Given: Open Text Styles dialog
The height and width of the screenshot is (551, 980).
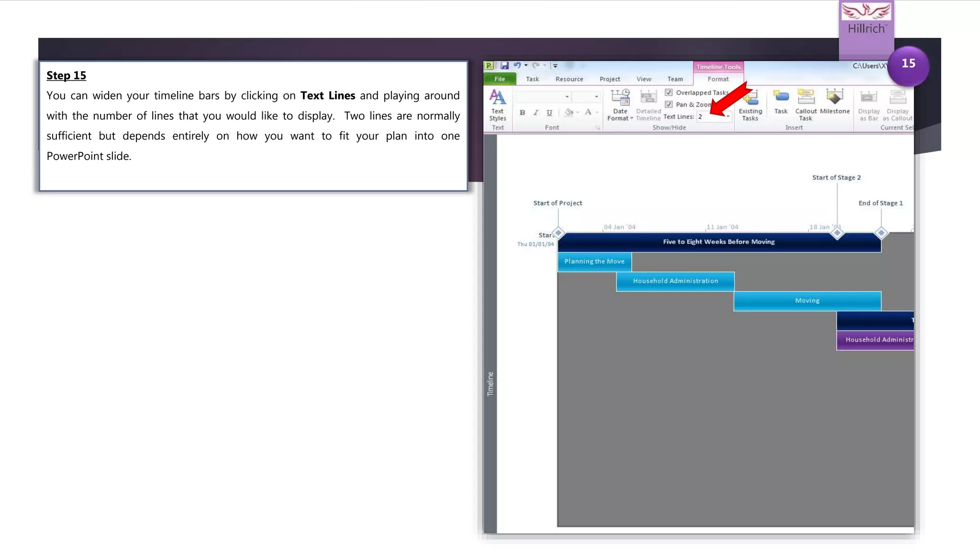Looking at the screenshot, I should pyautogui.click(x=498, y=105).
